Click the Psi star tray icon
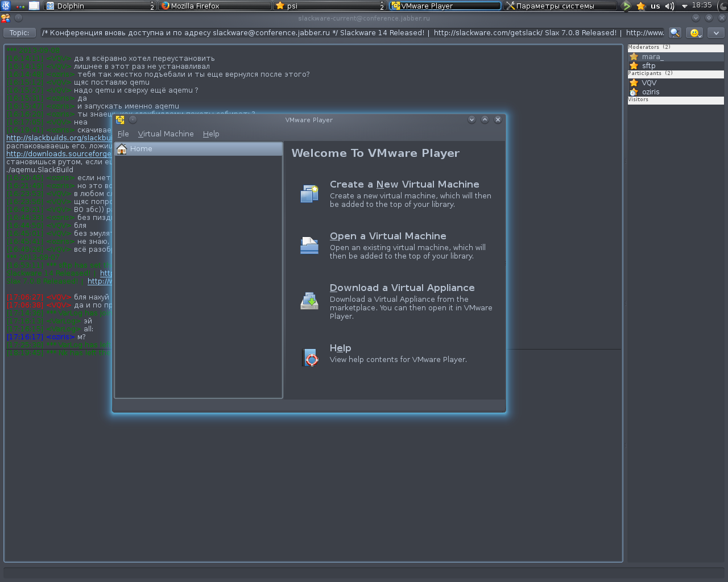The image size is (728, 582). click(641, 6)
